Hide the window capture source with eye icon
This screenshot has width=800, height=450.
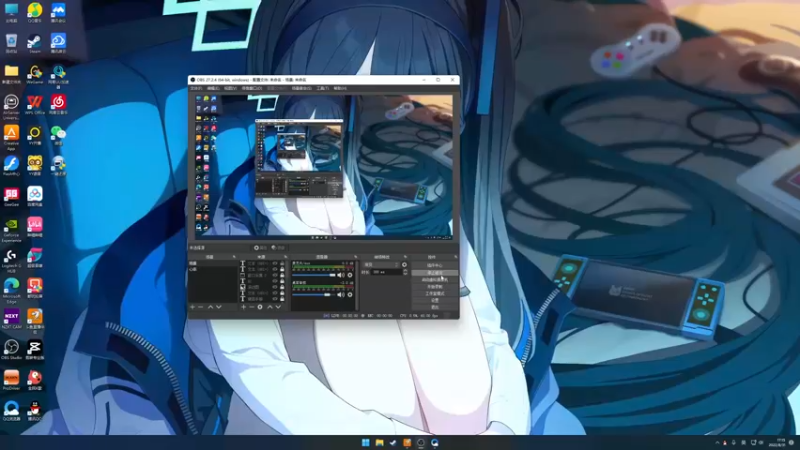pos(274,275)
